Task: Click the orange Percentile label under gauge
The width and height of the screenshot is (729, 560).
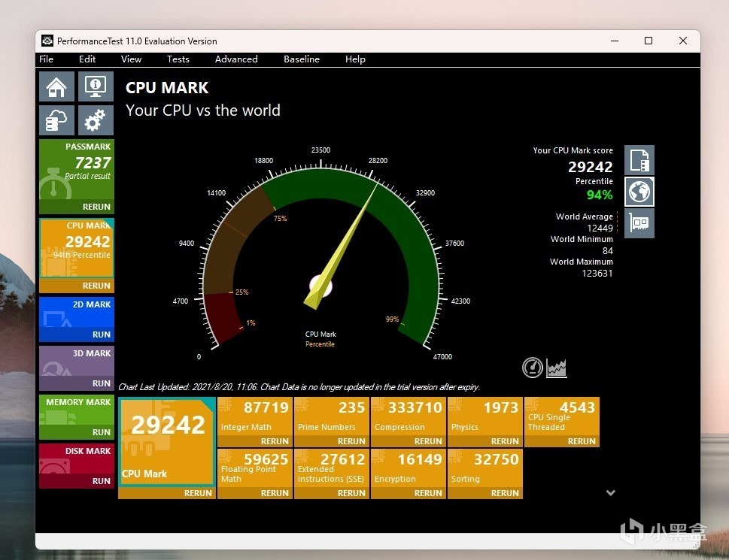Action: coord(320,344)
